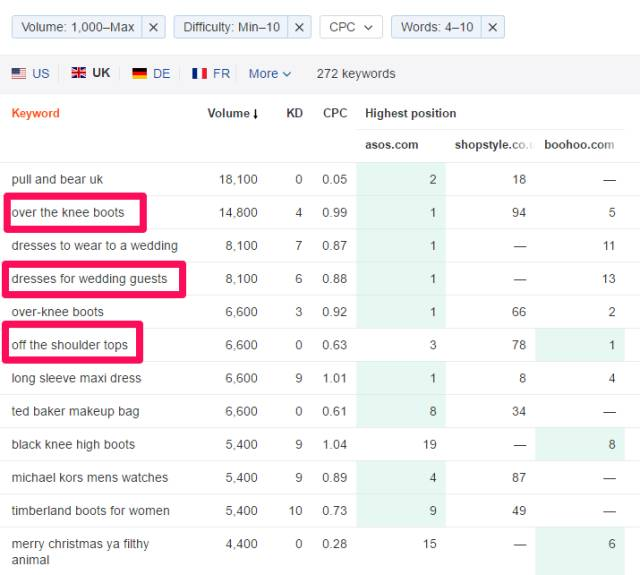The width and height of the screenshot is (640, 575).
Task: Select the US flag country tab
Action: click(x=30, y=73)
